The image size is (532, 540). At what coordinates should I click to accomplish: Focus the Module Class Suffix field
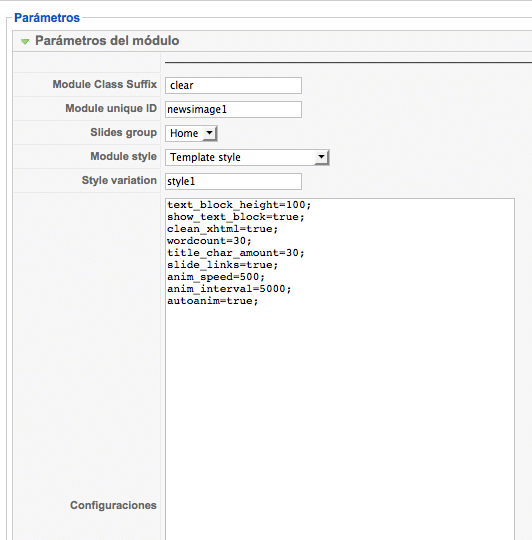tap(233, 85)
